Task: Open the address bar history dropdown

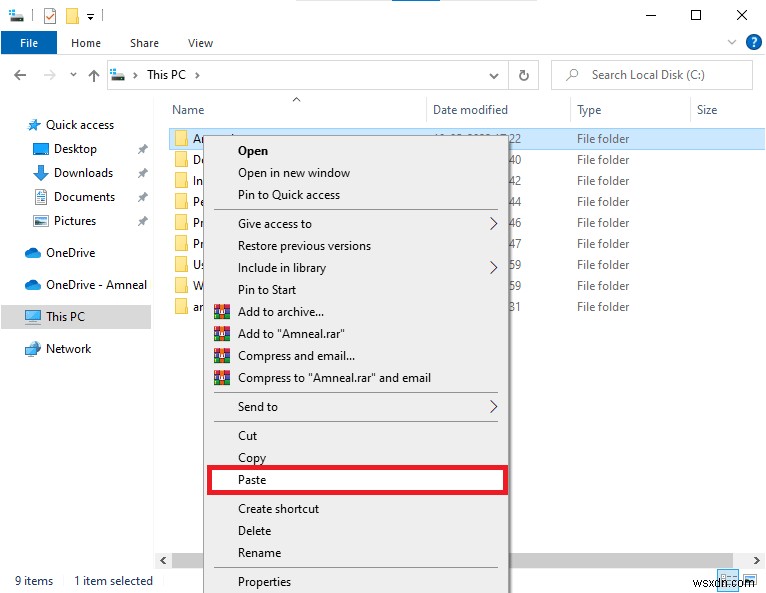Action: pos(494,75)
